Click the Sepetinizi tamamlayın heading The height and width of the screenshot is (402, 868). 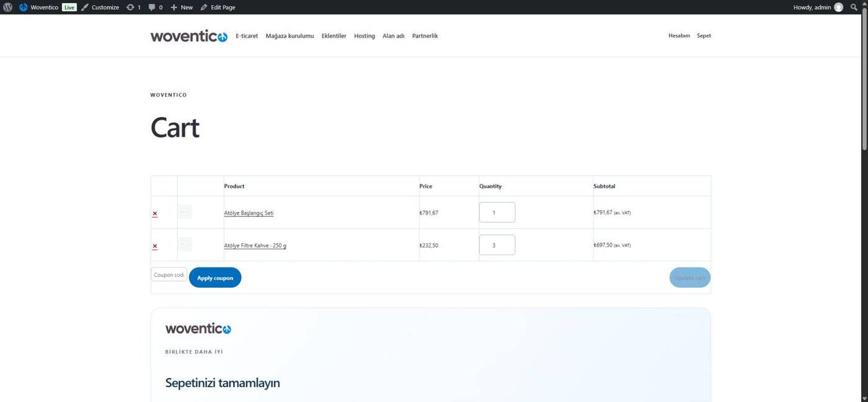click(223, 383)
